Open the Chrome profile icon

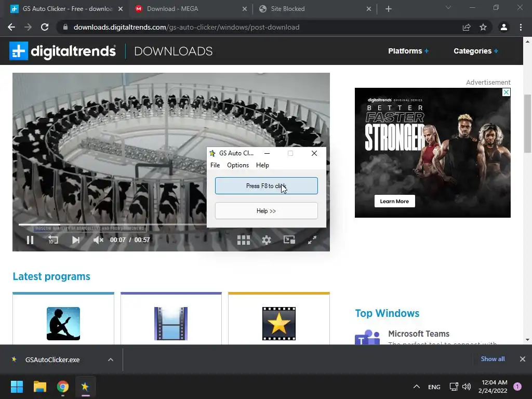tap(504, 27)
